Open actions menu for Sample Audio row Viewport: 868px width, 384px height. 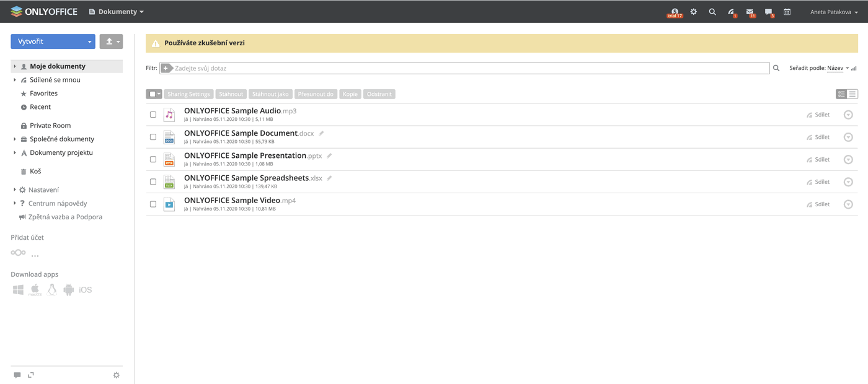[848, 115]
